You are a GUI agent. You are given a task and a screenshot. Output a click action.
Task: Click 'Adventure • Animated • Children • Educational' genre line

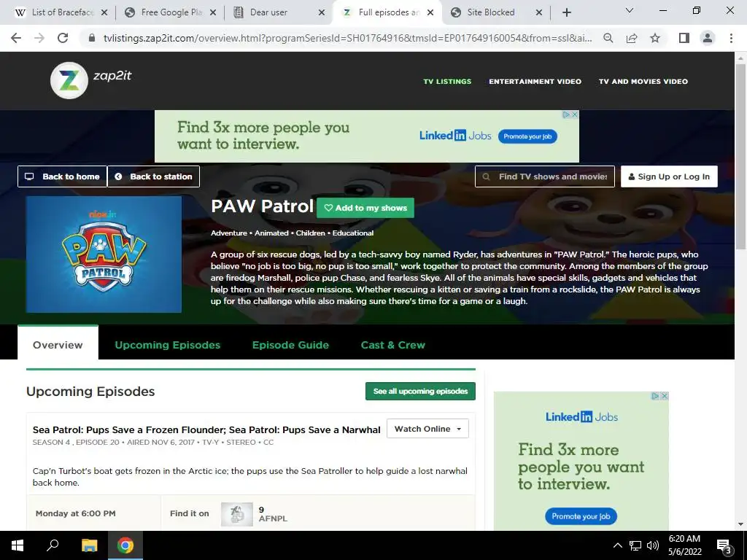click(292, 233)
